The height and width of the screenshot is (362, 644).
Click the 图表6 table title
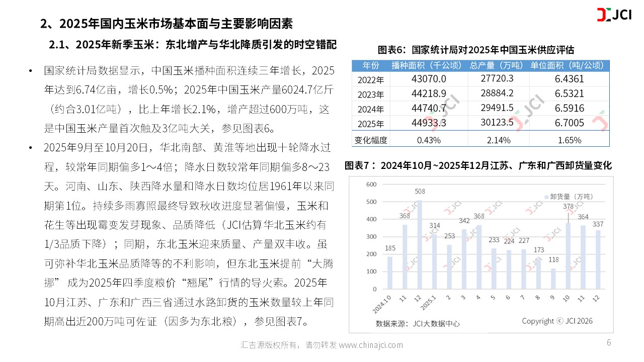[476, 50]
